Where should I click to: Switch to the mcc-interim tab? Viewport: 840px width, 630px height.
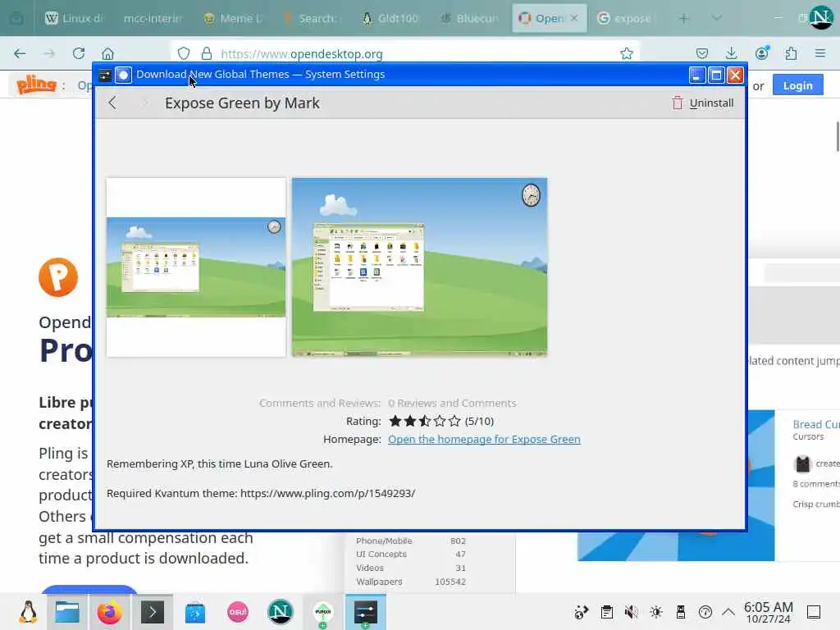click(x=153, y=19)
